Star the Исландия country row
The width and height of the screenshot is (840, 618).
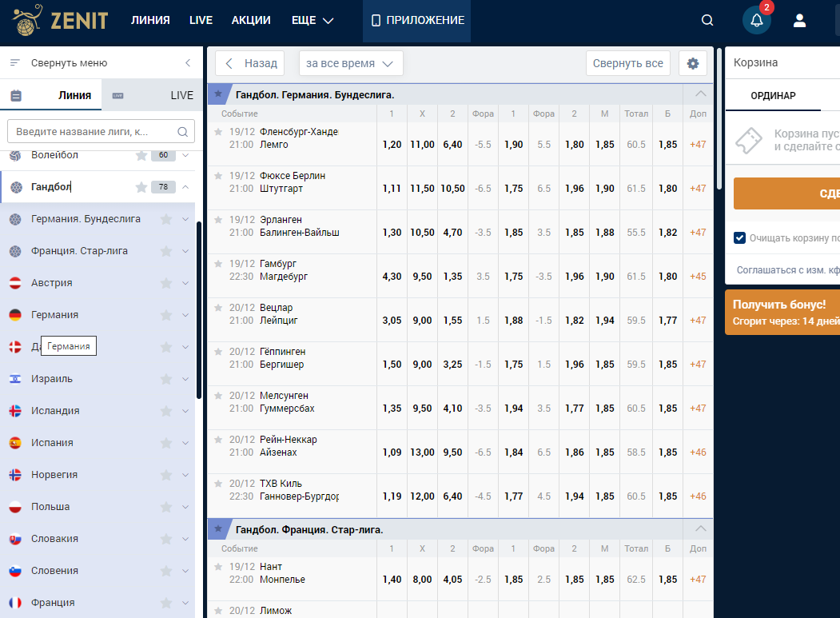coord(166,411)
